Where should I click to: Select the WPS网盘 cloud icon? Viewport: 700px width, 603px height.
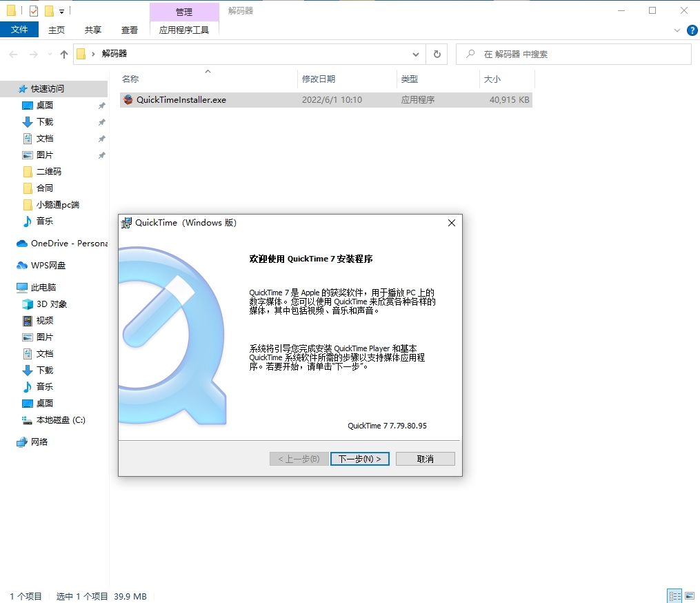coord(22,266)
